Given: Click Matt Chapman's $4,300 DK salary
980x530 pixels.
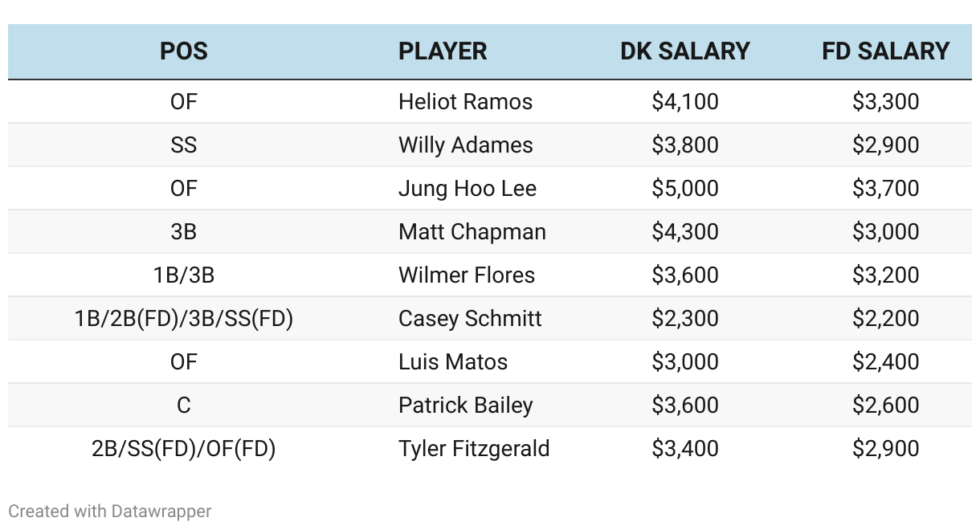Looking at the screenshot, I should pos(685,232).
